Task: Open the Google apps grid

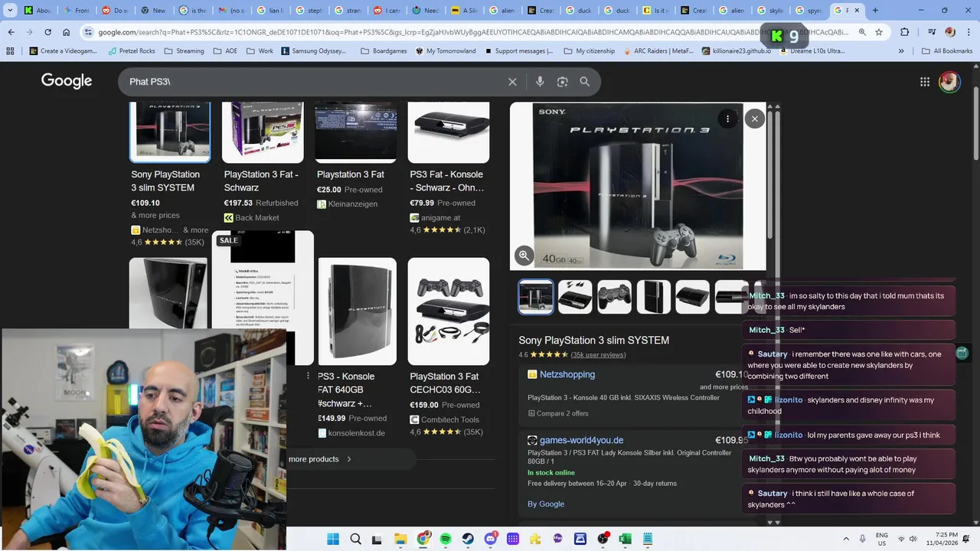Action: 925,82
